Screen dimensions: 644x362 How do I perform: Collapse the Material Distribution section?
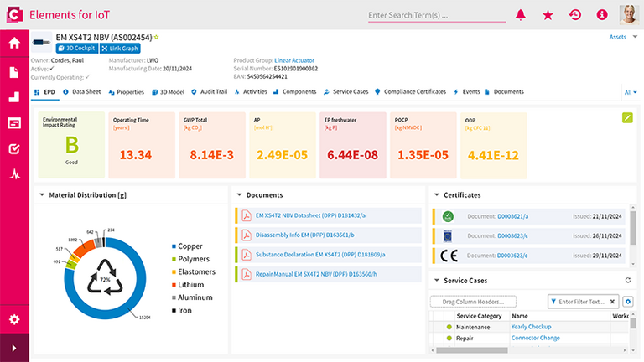42,195
